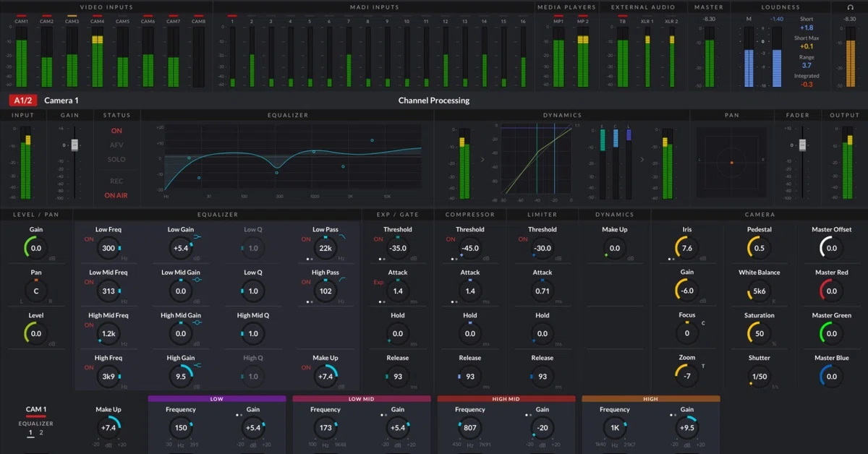Select the CAM3 video input channel
The width and height of the screenshot is (868, 454).
[x=72, y=22]
